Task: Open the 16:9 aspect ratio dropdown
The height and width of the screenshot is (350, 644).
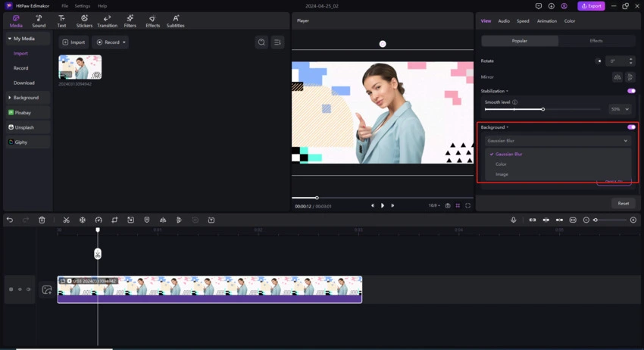Action: click(433, 205)
